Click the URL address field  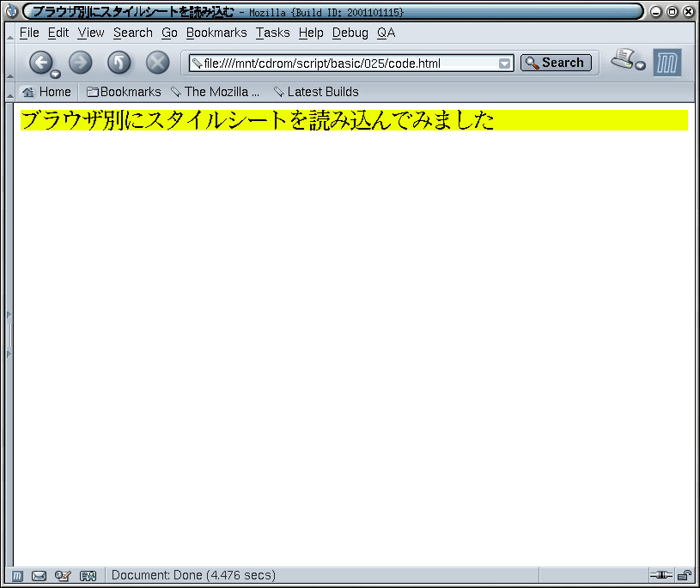coord(350,64)
